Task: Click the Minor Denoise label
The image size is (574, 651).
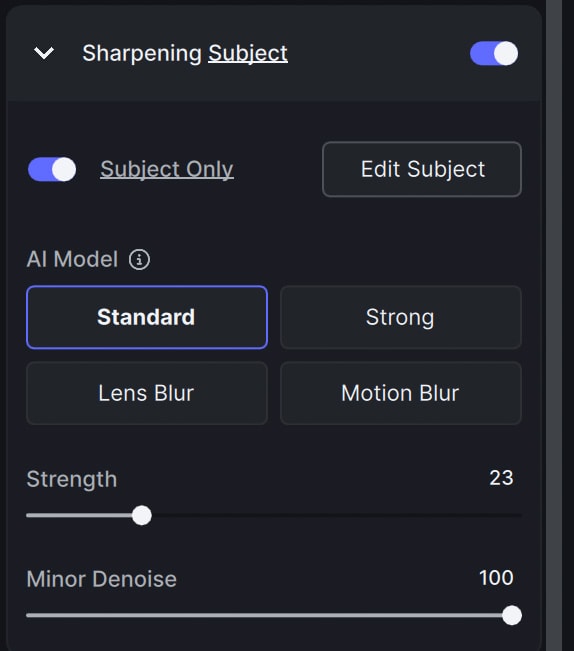Action: tap(102, 579)
